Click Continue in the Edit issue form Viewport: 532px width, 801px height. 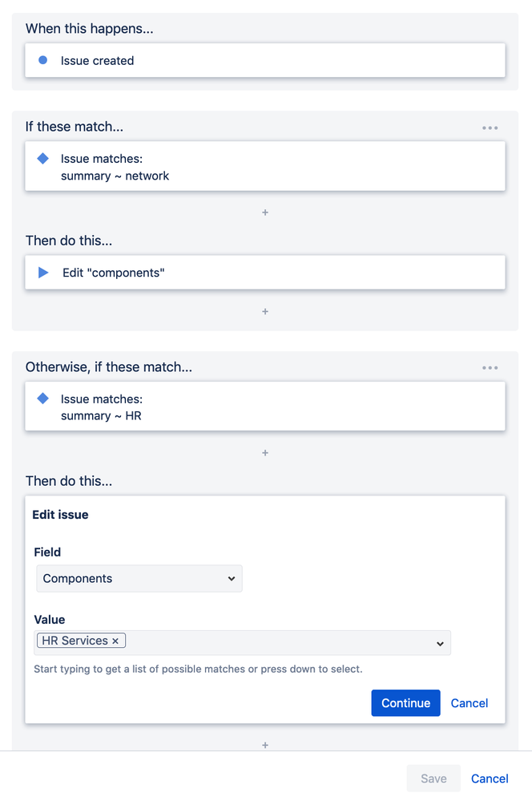click(405, 702)
